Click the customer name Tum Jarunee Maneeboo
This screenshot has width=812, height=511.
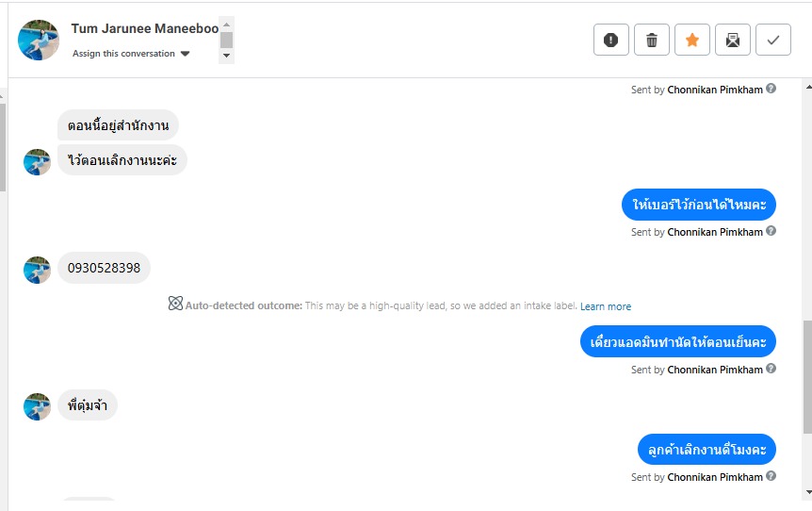(144, 28)
